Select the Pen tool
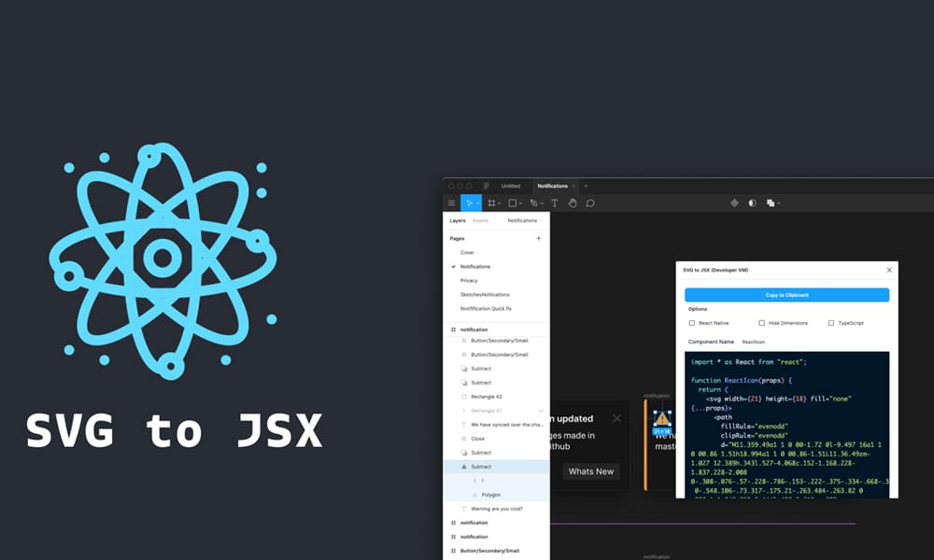This screenshot has height=560, width=934. [x=532, y=203]
